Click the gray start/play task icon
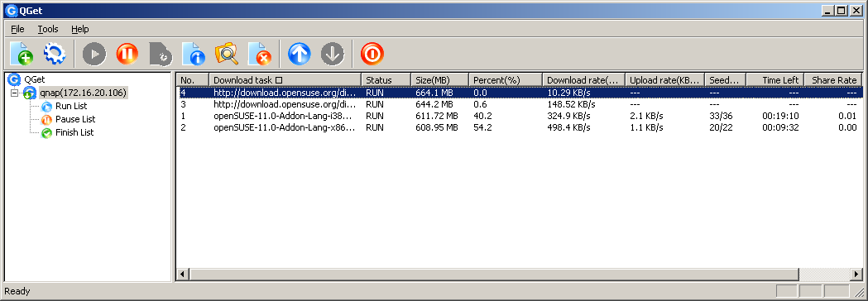Screen dimensions: 868x301 click(94, 54)
